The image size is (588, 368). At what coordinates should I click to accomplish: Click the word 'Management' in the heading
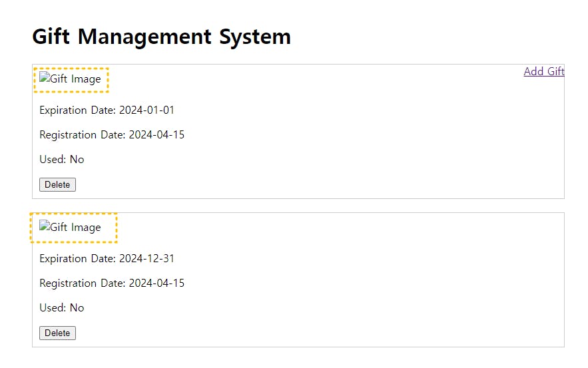point(145,37)
